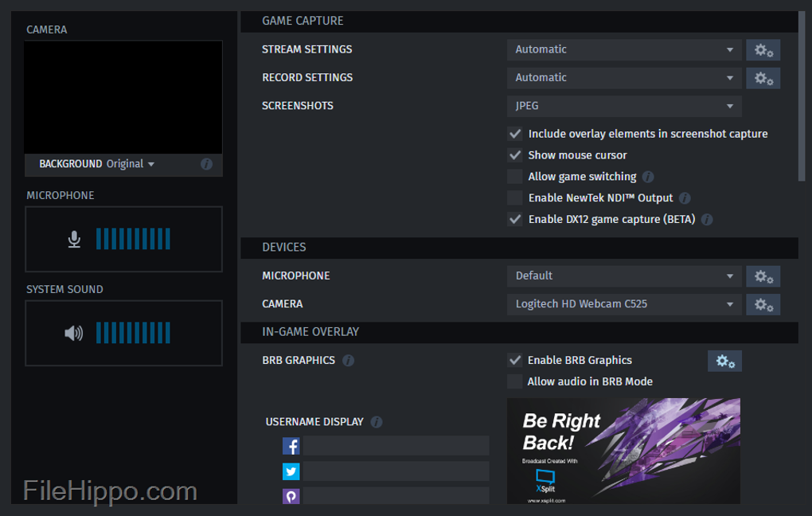Click info icon next to BRB GRAPHICS

click(348, 361)
